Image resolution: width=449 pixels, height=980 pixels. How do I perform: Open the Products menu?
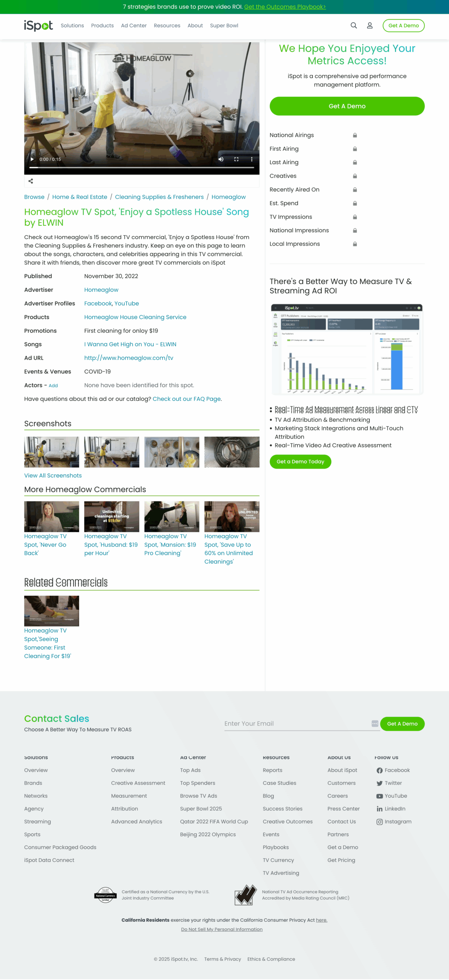click(x=102, y=26)
